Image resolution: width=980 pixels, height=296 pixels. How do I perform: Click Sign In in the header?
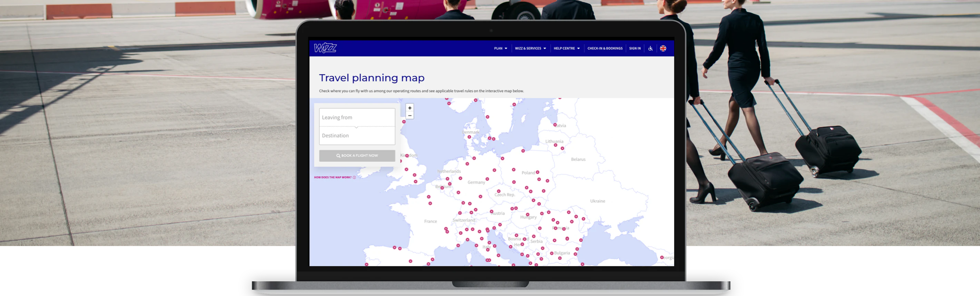point(635,48)
